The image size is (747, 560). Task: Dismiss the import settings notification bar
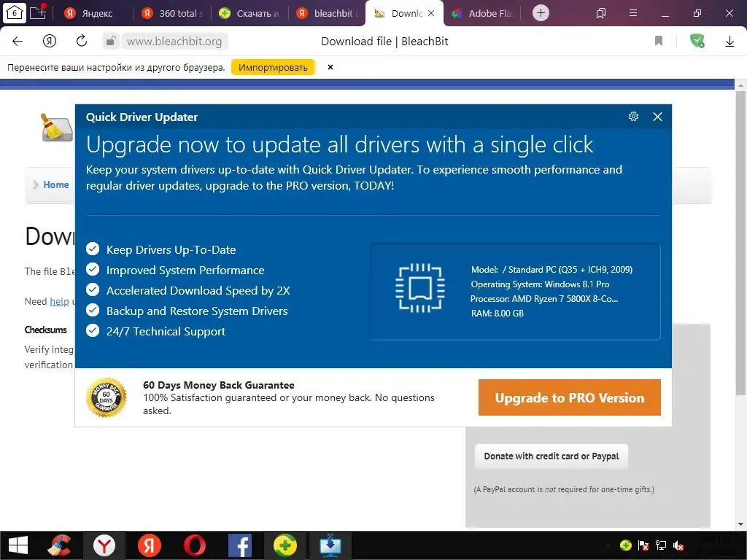[330, 67]
